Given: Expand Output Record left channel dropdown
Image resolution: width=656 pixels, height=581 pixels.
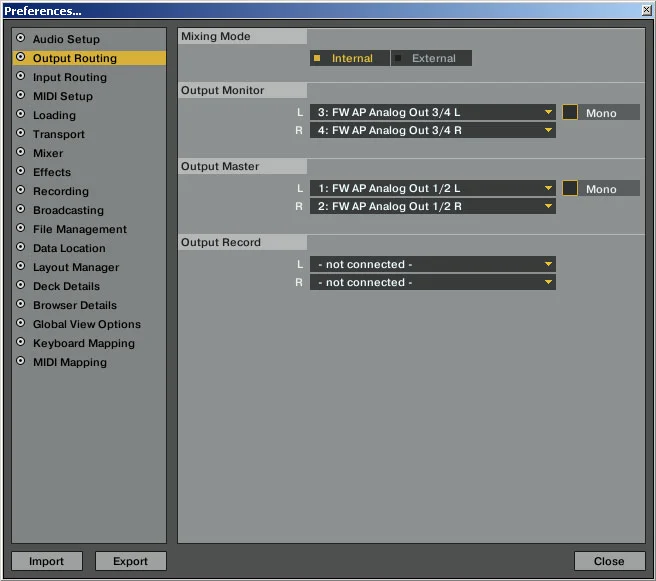Looking at the screenshot, I should pyautogui.click(x=432, y=264).
